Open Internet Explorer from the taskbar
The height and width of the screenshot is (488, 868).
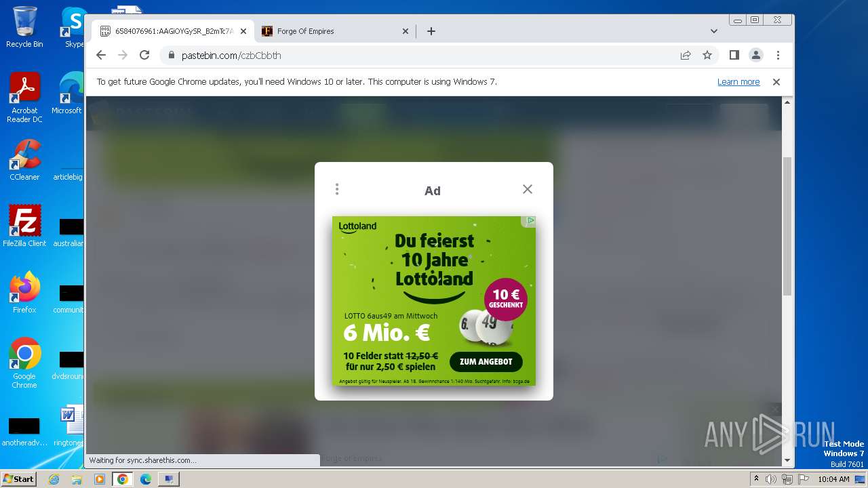click(x=54, y=479)
